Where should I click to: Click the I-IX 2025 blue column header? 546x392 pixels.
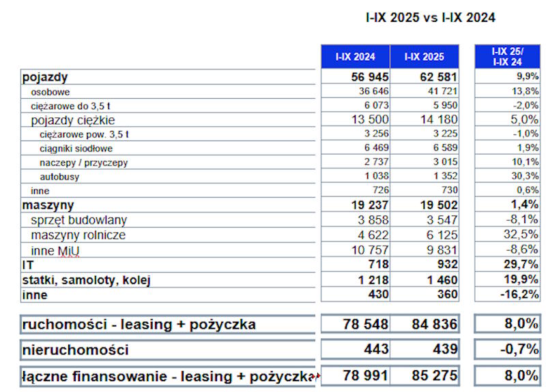pos(424,57)
